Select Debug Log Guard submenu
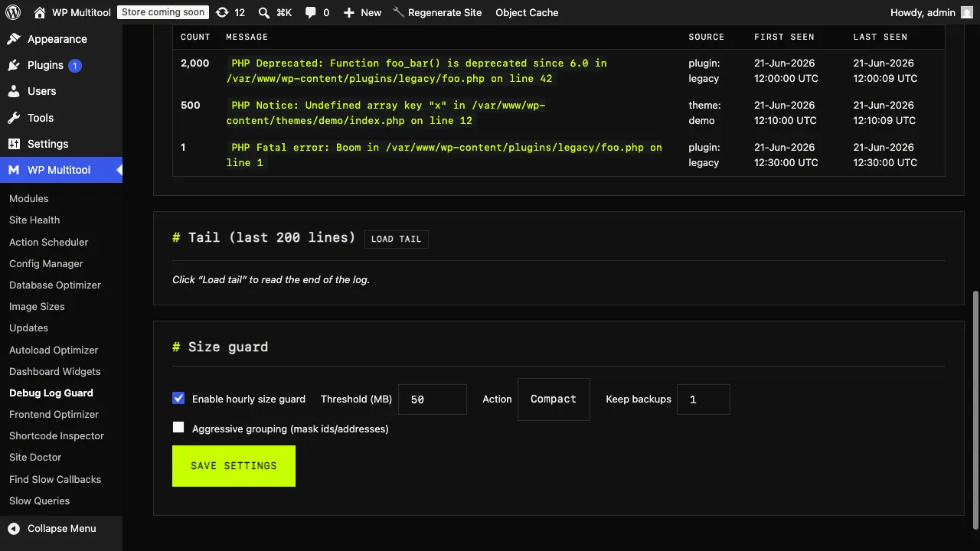Image resolution: width=980 pixels, height=551 pixels. pos(51,393)
